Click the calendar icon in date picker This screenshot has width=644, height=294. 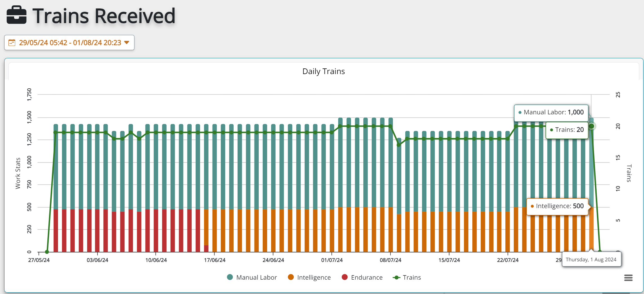[x=12, y=43]
